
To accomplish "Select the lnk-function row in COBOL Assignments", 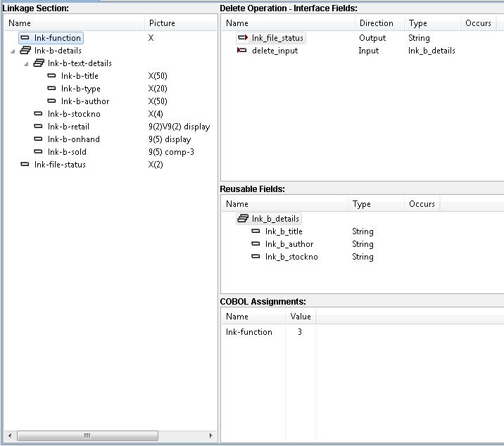I will tap(248, 332).
